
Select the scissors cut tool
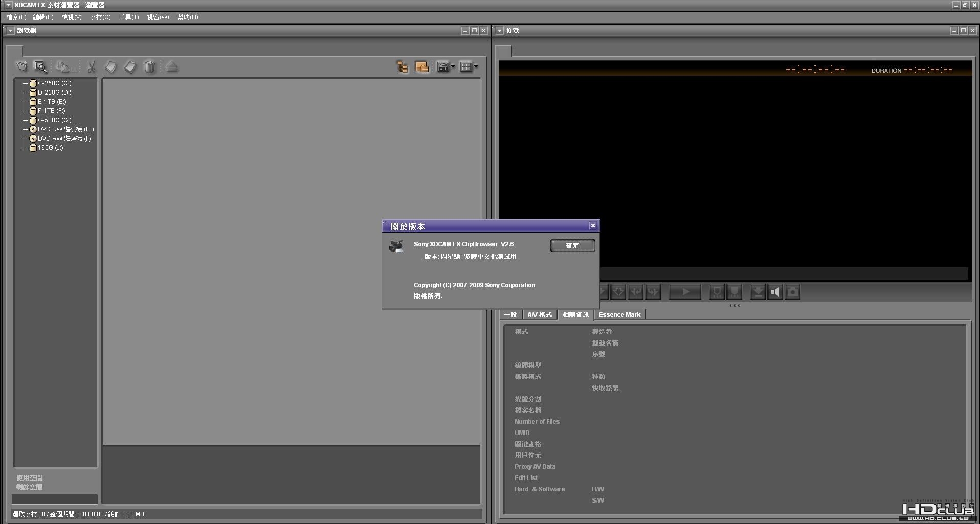point(92,67)
